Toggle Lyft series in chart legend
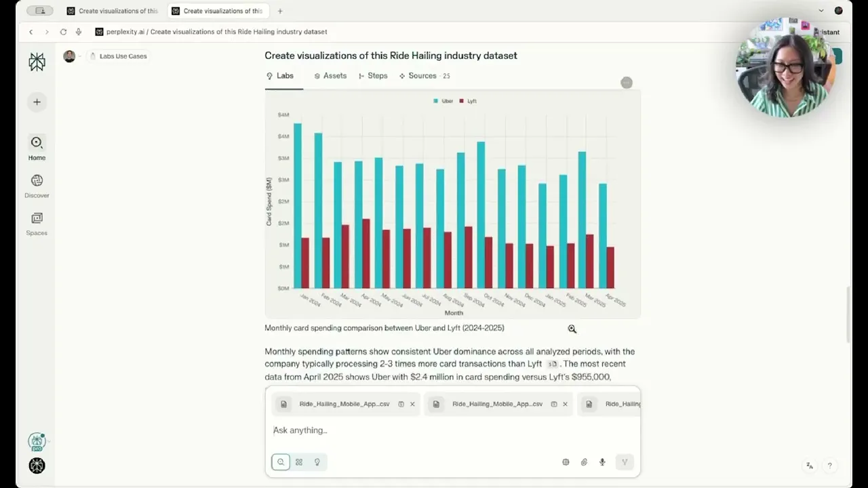Screen dimensions: 868x488 [468, 101]
